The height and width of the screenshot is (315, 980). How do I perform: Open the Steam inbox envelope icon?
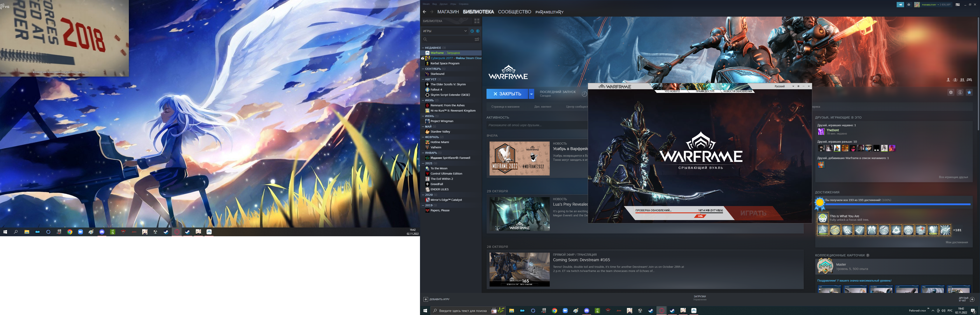pyautogui.click(x=909, y=5)
